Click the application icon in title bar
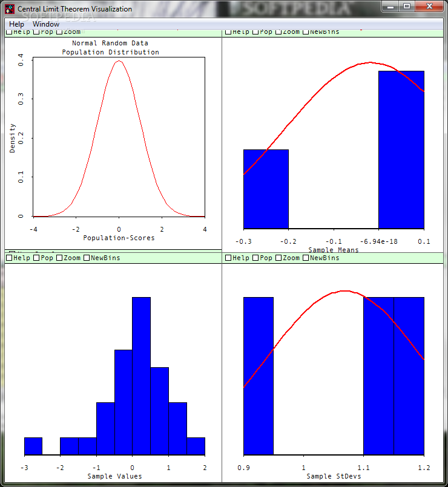This screenshot has width=448, height=487. [x=10, y=9]
